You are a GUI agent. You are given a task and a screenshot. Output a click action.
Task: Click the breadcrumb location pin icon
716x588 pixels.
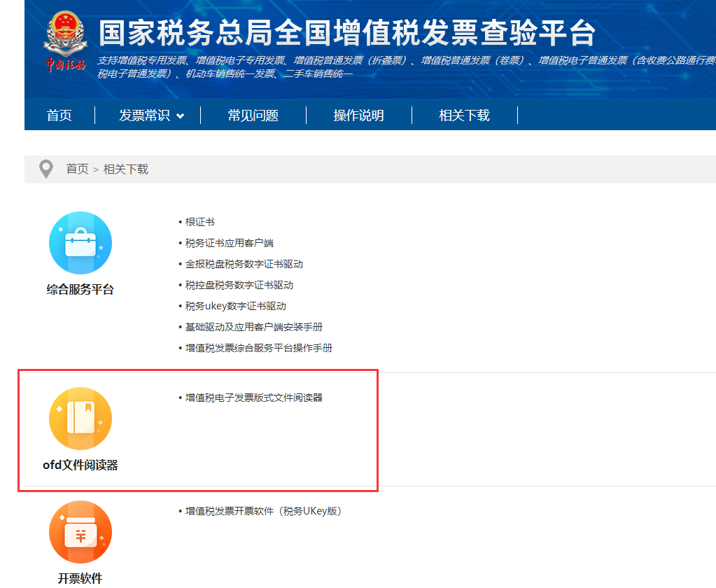[x=45, y=169]
